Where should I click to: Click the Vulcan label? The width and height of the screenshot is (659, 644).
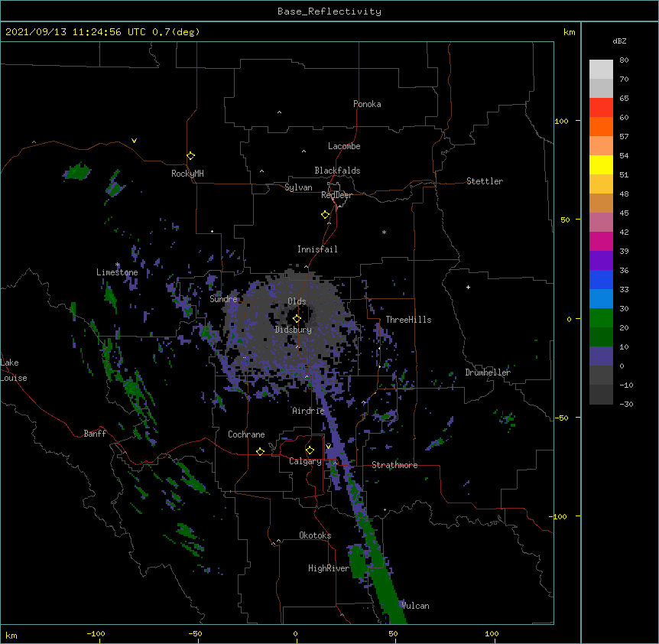pyautogui.click(x=415, y=606)
